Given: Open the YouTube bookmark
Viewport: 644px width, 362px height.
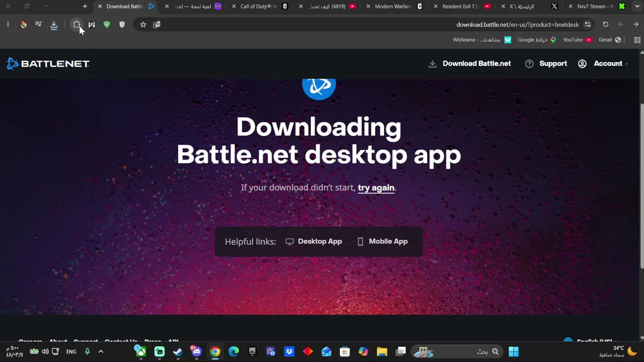Looking at the screenshot, I should click(x=578, y=40).
